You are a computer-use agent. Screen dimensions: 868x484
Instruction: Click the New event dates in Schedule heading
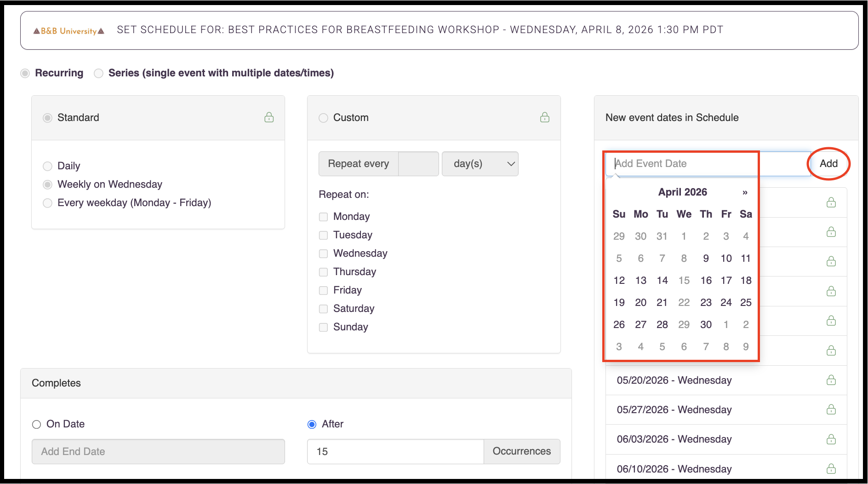pyautogui.click(x=672, y=118)
